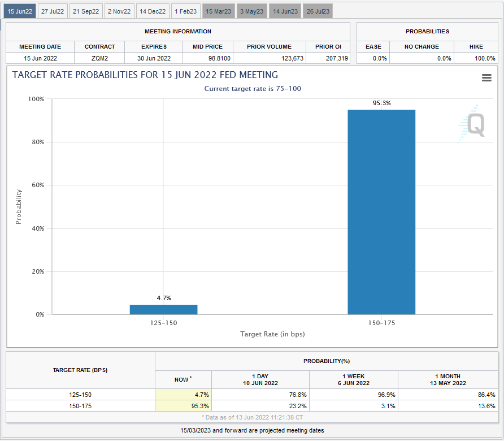Click the projected meeting dates note

[x=253, y=430]
